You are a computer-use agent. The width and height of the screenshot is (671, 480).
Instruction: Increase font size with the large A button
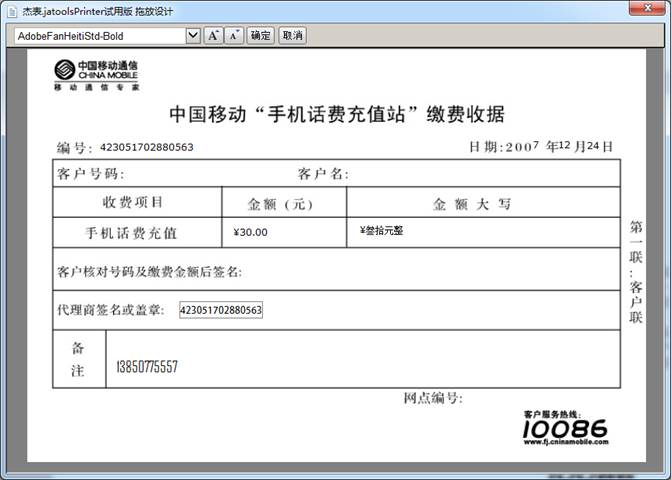coord(213,36)
